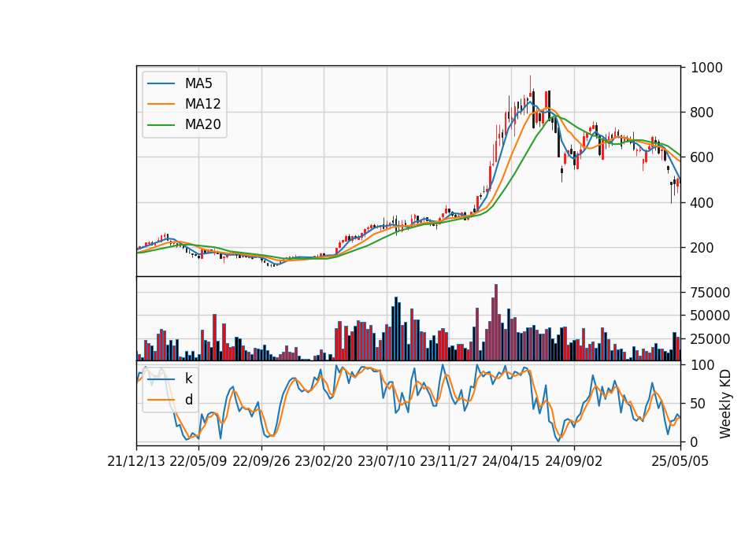Click the 23/07/10 date label
This screenshot has height=543, width=756.
tap(386, 461)
